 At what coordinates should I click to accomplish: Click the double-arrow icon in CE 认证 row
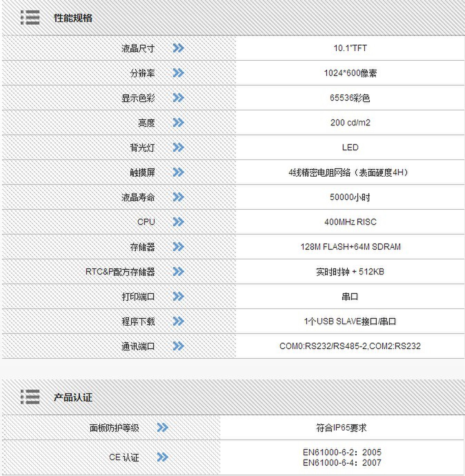162,457
